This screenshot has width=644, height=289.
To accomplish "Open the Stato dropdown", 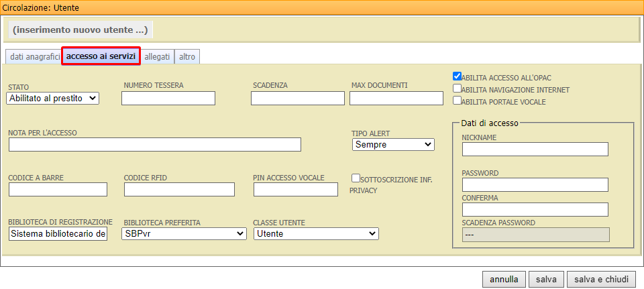I will tap(53, 98).
